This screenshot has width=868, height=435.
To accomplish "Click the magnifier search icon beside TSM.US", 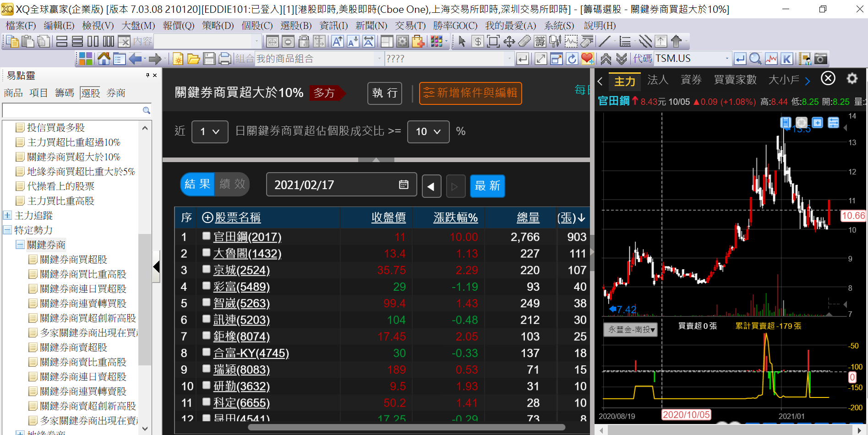I will [755, 59].
